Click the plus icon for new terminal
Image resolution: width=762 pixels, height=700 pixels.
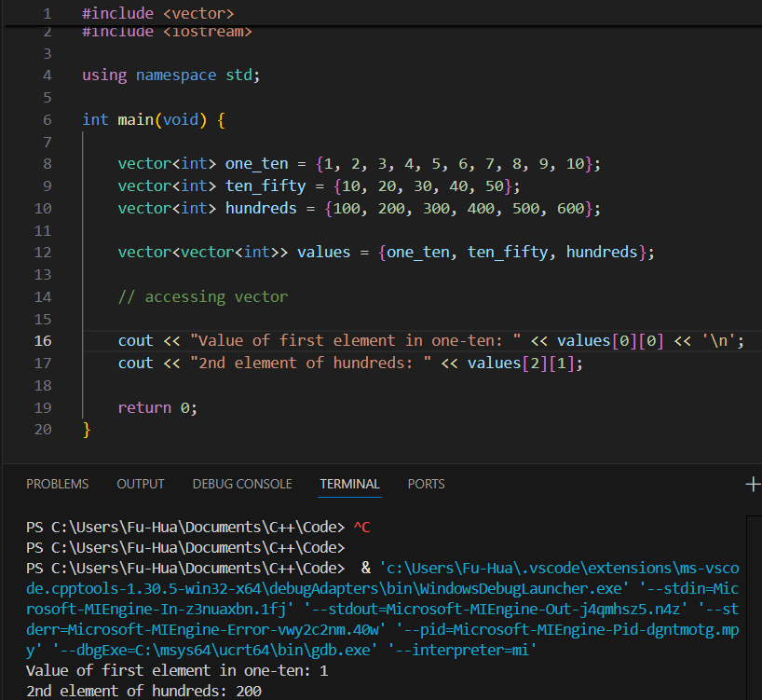753,484
